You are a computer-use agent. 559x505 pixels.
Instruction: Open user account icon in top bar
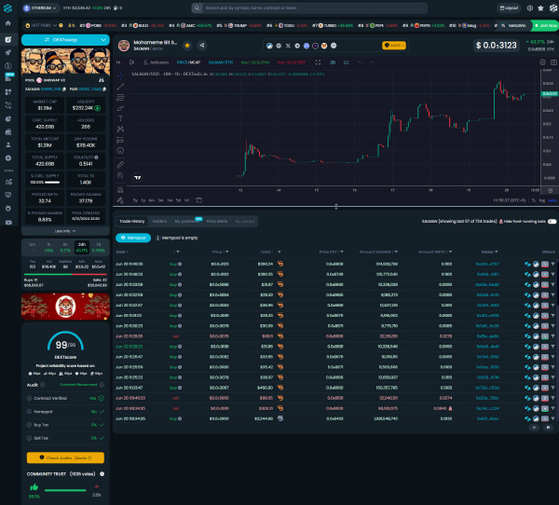pyautogui.click(x=530, y=8)
